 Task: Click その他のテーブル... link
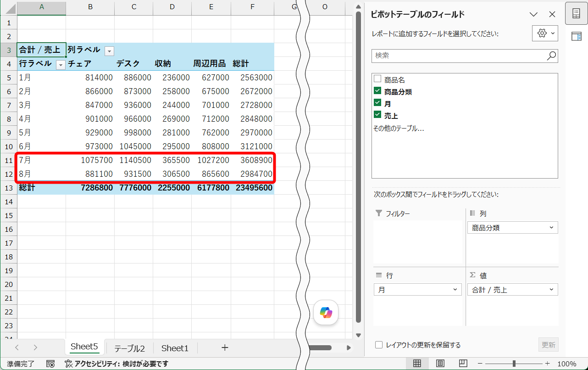[x=399, y=129]
